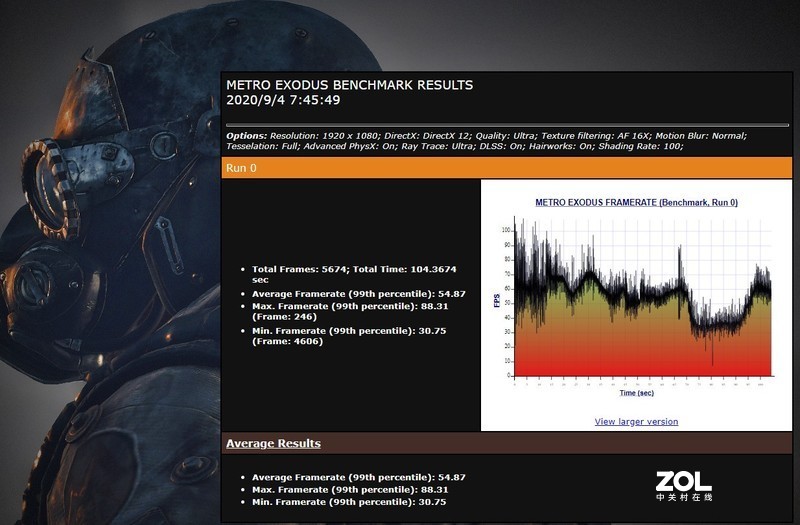Click Average Framerate under Average Results

tap(359, 478)
